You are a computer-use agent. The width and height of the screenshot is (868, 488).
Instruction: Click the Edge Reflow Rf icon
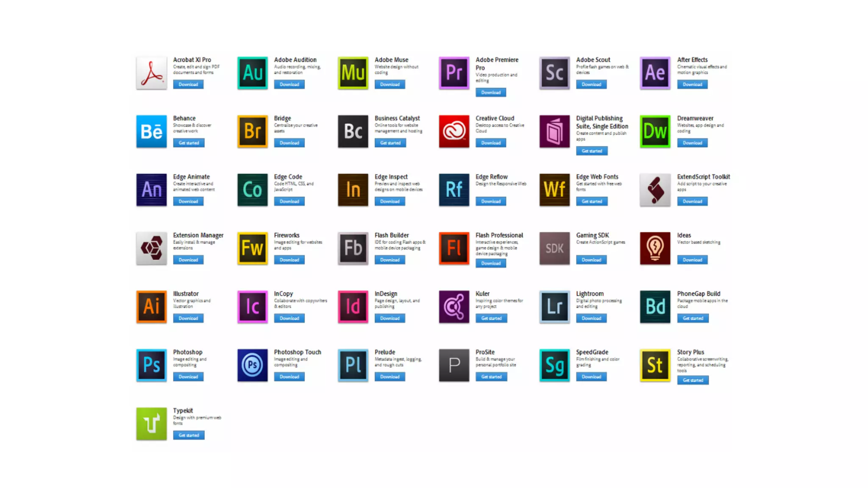[x=454, y=190]
